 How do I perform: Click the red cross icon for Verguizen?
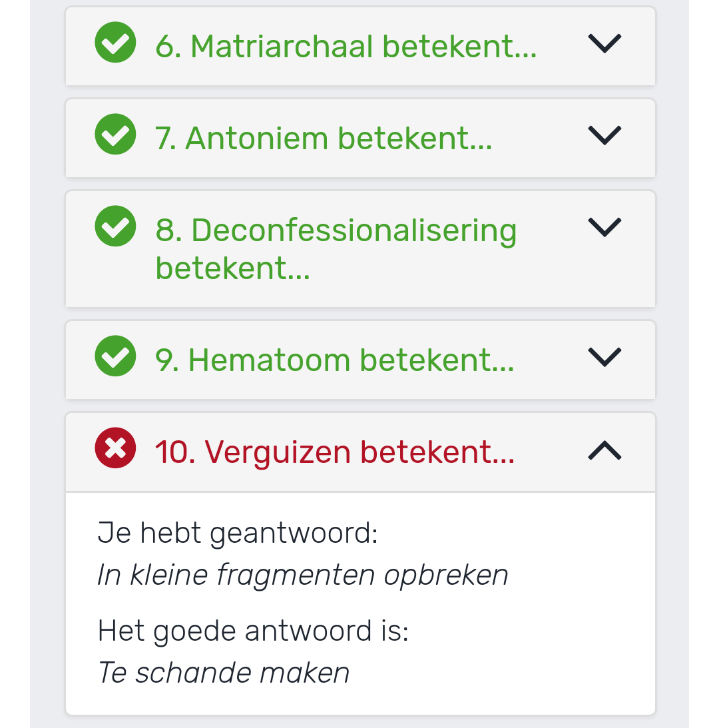(115, 448)
